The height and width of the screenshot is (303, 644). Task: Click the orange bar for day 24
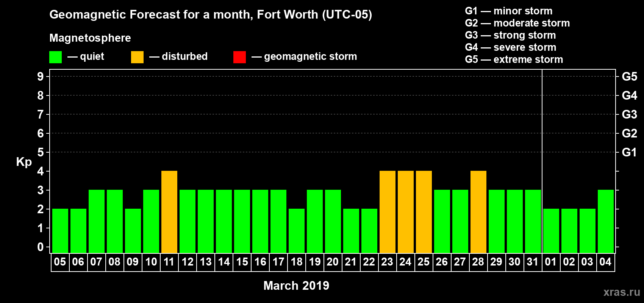pos(406,212)
